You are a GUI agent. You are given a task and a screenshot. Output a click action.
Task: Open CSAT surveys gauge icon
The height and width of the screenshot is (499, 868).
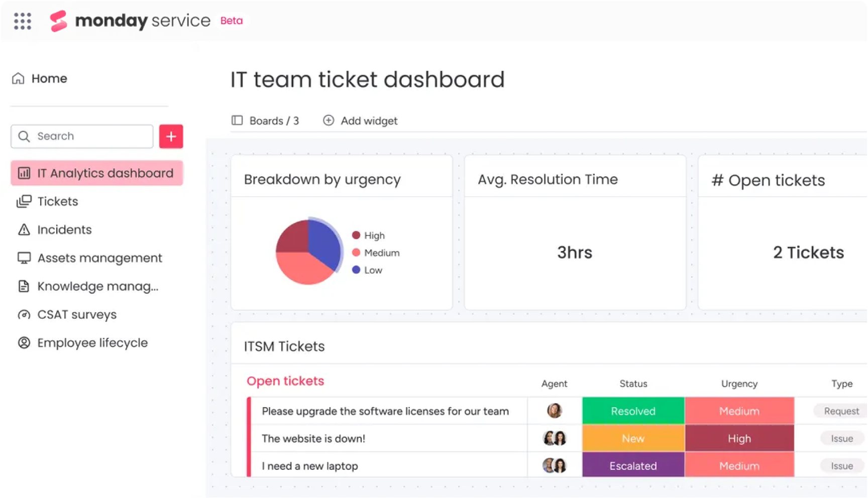click(x=24, y=315)
